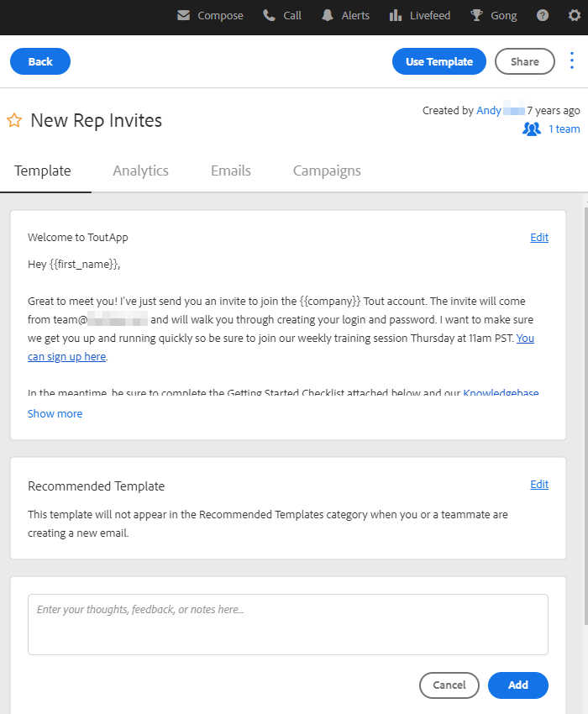Click the vertical scrollbar on the right
The image size is (588, 714).
point(585,416)
